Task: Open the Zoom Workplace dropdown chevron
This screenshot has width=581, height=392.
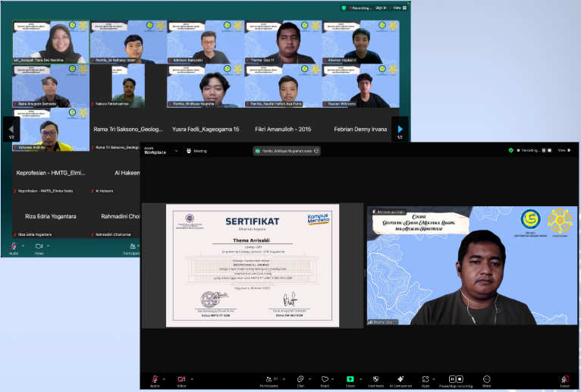Action: [x=177, y=151]
